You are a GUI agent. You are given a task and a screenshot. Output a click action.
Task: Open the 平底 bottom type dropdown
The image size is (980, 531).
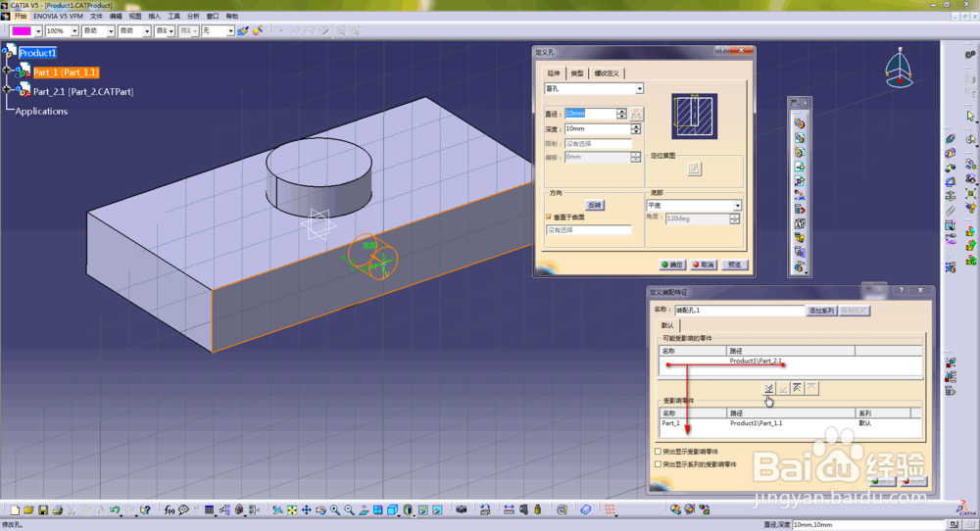coord(738,206)
